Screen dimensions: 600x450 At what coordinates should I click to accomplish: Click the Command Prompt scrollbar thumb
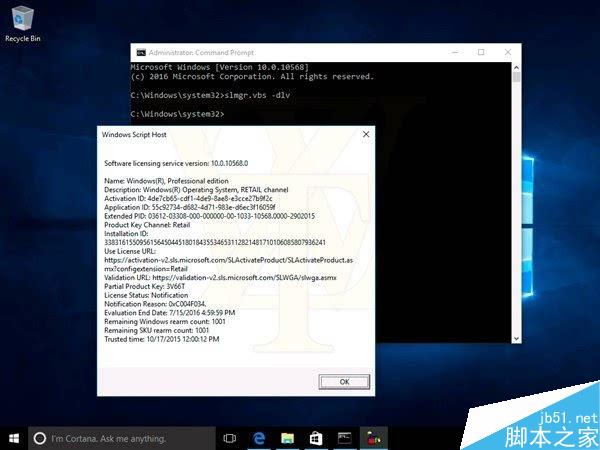pyautogui.click(x=516, y=77)
